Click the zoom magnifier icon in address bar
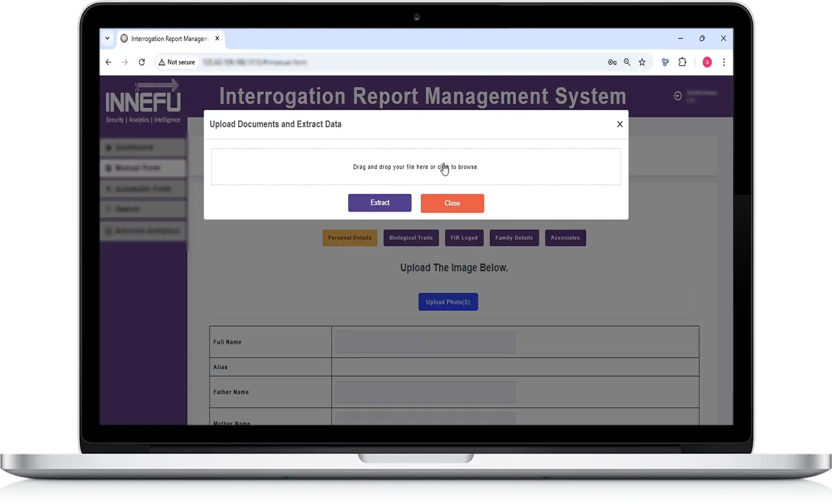Image resolution: width=832 pixels, height=504 pixels. point(627,62)
